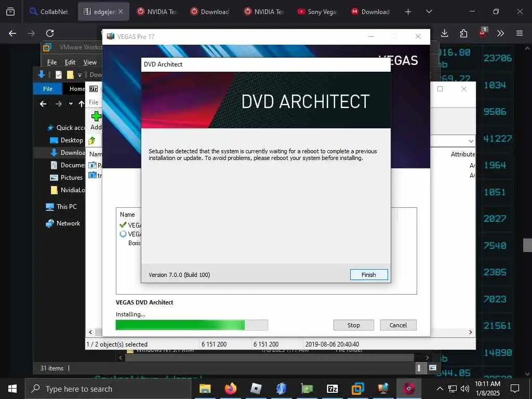Go forward in File Explorer navigation
Screen dimensions: 532x399
point(59,104)
